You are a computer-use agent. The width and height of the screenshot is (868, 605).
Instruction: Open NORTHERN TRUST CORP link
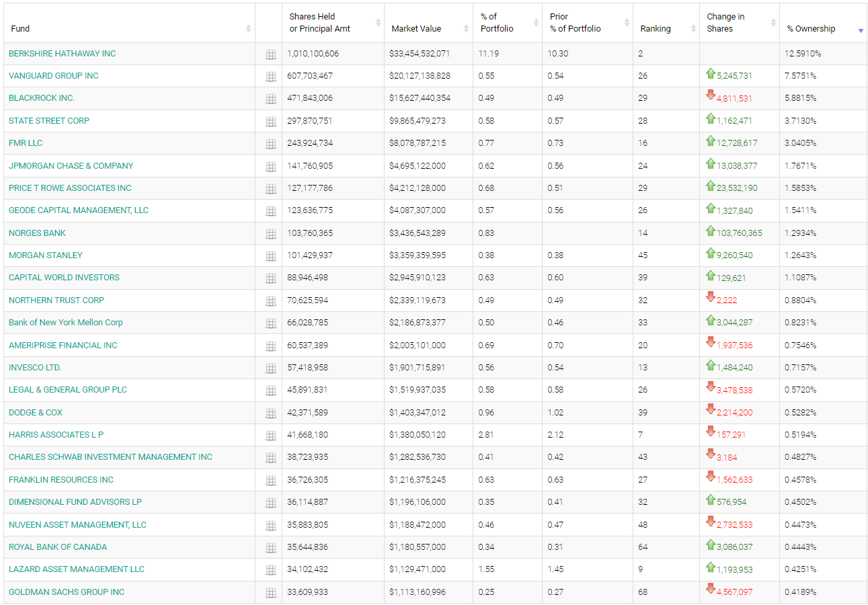(x=56, y=300)
